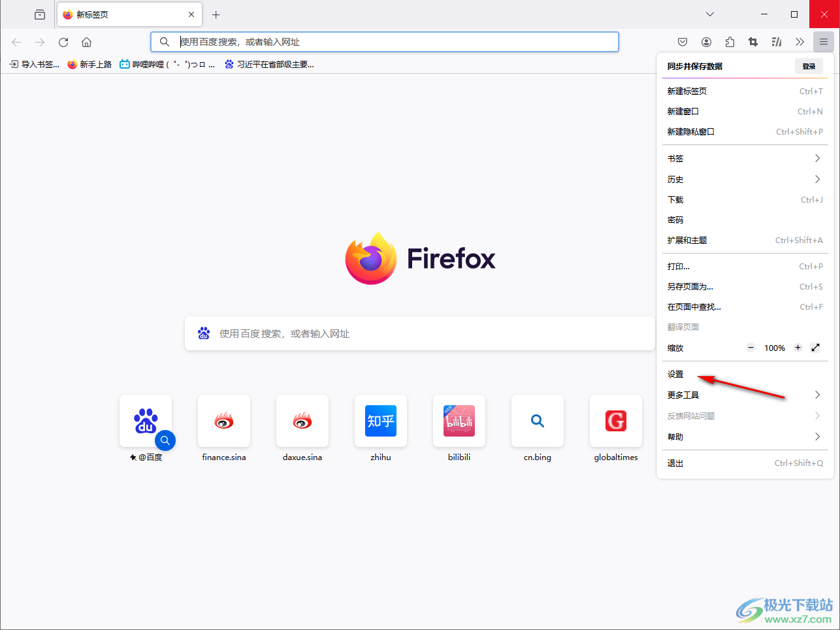Expand 帮助 submenu

tap(745, 437)
